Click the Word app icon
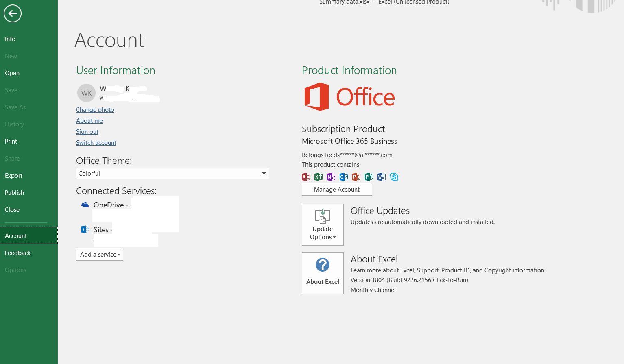The width and height of the screenshot is (624, 364). pyautogui.click(x=382, y=177)
